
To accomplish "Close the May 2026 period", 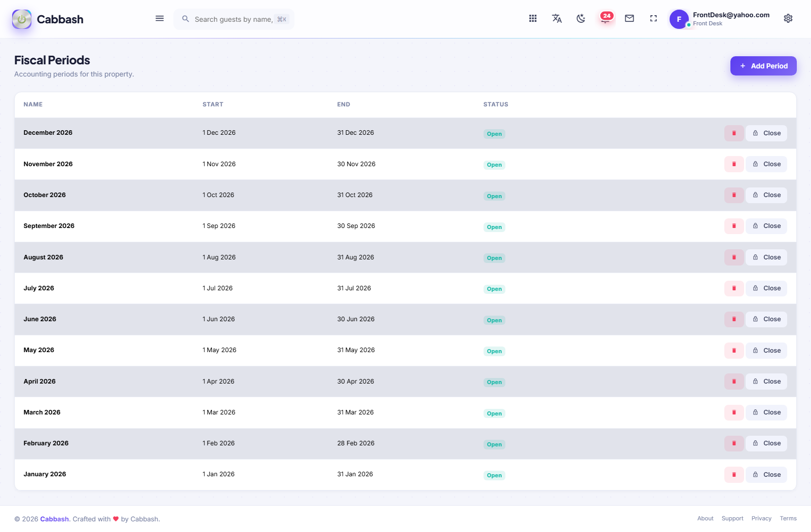I will pyautogui.click(x=766, y=351).
